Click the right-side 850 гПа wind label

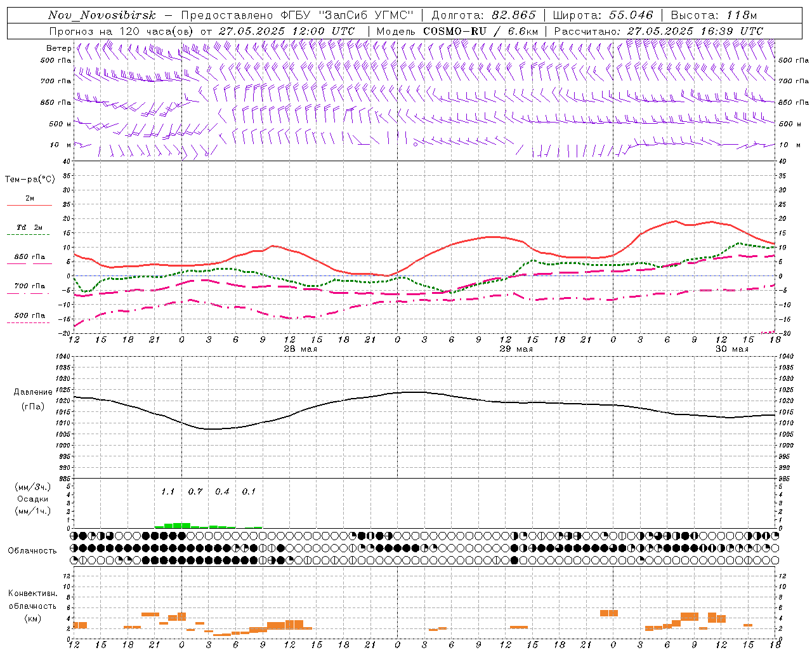tap(794, 102)
